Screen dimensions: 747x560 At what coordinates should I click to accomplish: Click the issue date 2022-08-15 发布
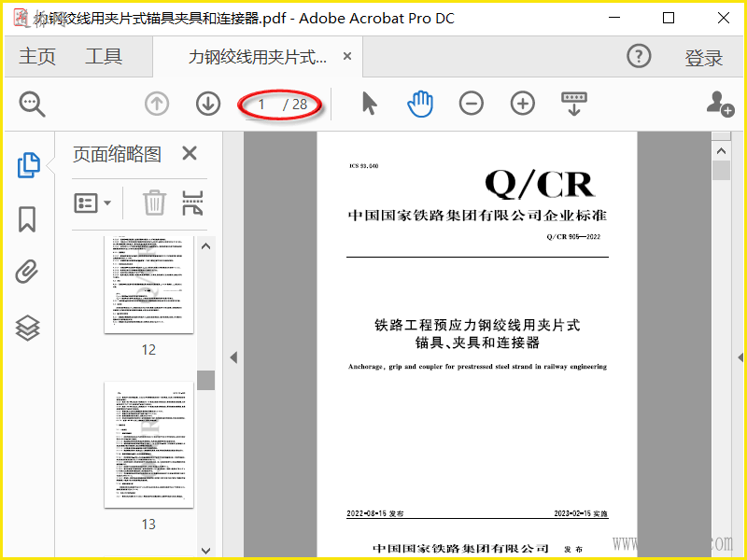375,513
